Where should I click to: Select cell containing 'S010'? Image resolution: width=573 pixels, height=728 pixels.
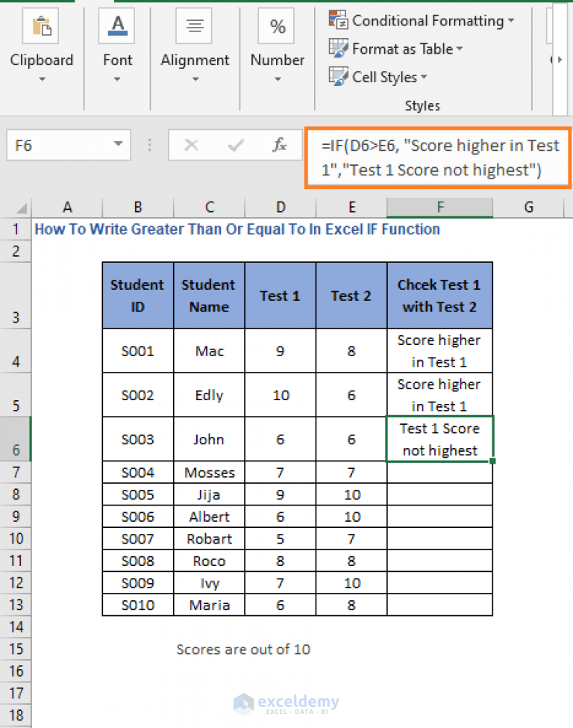(138, 605)
